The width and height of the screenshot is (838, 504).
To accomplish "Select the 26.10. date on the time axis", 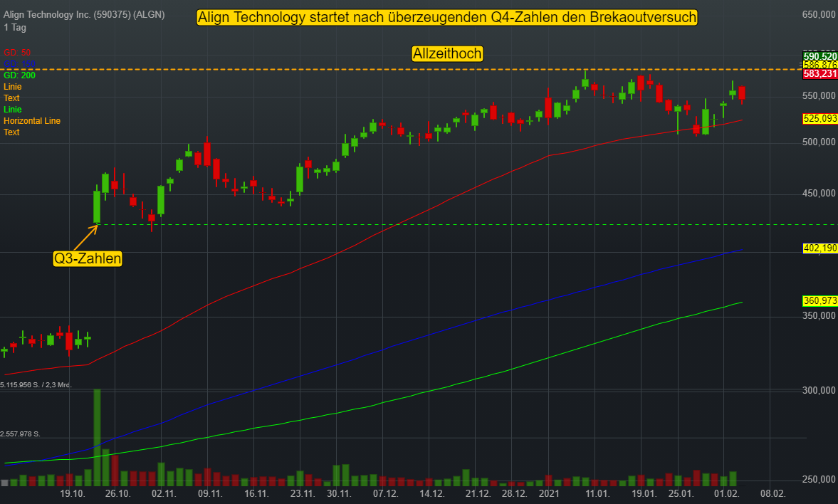I will pos(117,493).
